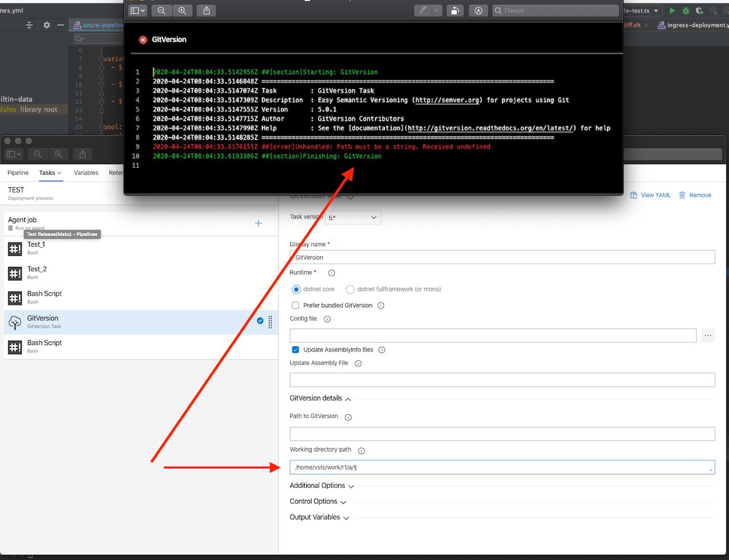Click Remove to delete the task

[695, 195]
